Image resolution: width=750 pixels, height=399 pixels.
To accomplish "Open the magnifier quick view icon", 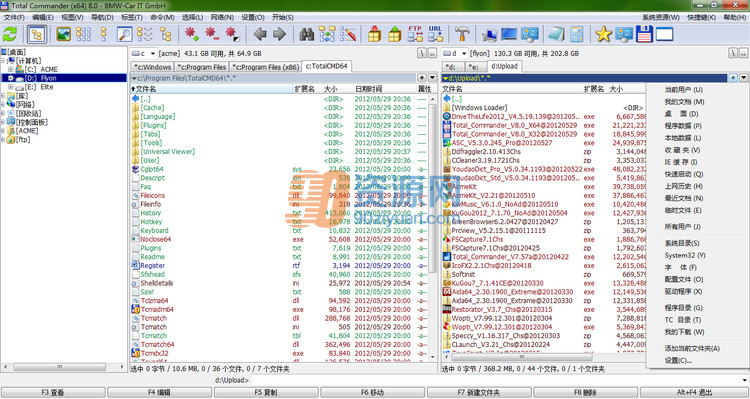I will click(x=124, y=34).
